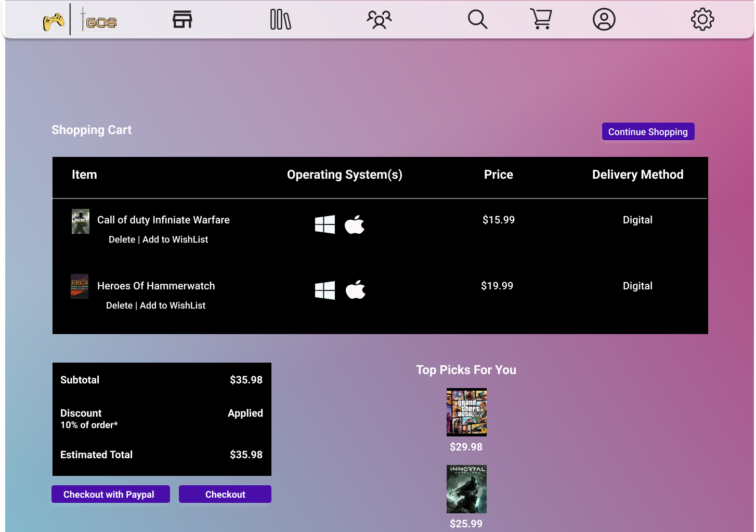Click Heroes Of Hammerwatch cover thumbnail
This screenshot has width=756, height=532.
(x=80, y=286)
